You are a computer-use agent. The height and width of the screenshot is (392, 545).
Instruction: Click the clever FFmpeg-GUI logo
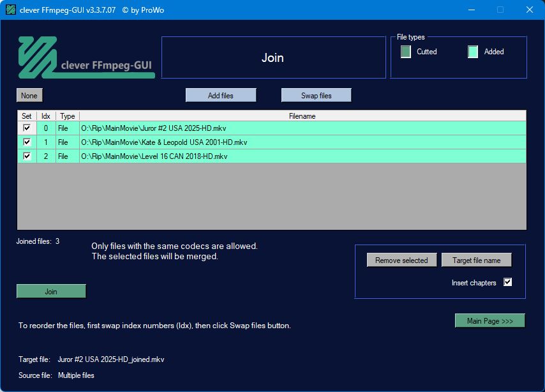(x=86, y=57)
